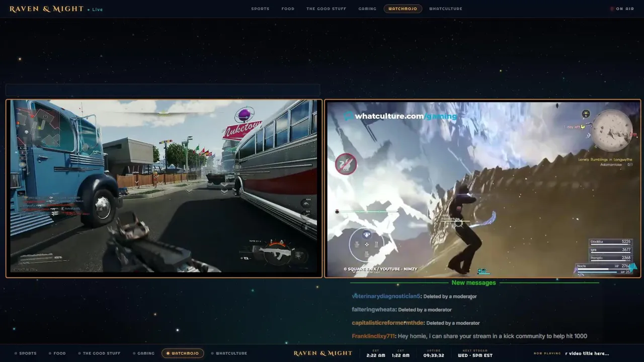Choose The Good Stuff in bottom bar
The image size is (644, 362).
pos(99,353)
